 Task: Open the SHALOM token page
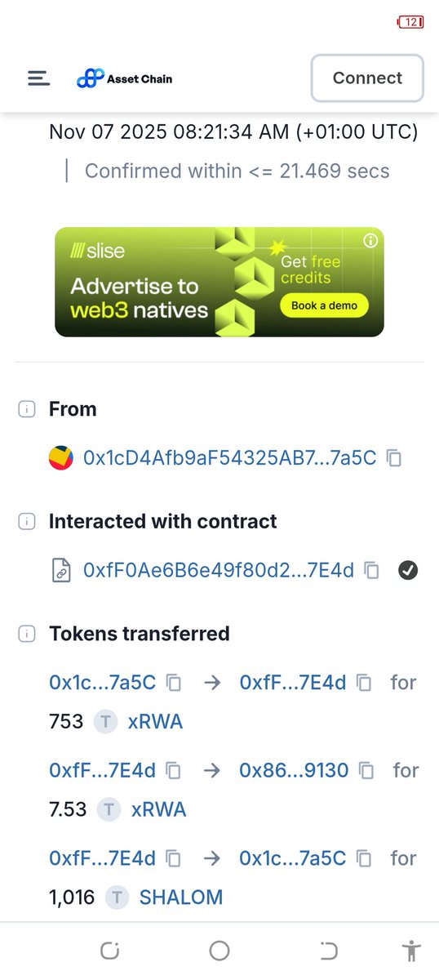[181, 898]
